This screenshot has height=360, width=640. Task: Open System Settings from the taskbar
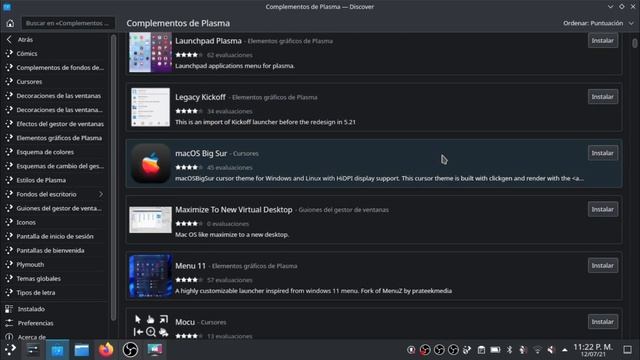pos(33,350)
